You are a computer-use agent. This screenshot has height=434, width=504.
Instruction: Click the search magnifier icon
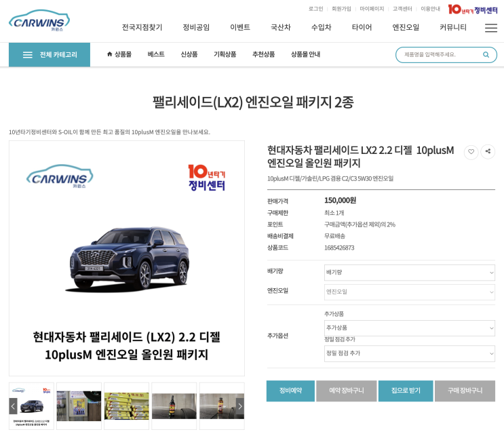486,55
